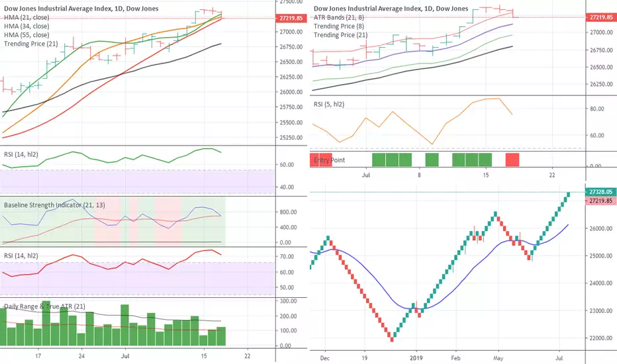Click date label 17 on left time axis

pos(38,356)
